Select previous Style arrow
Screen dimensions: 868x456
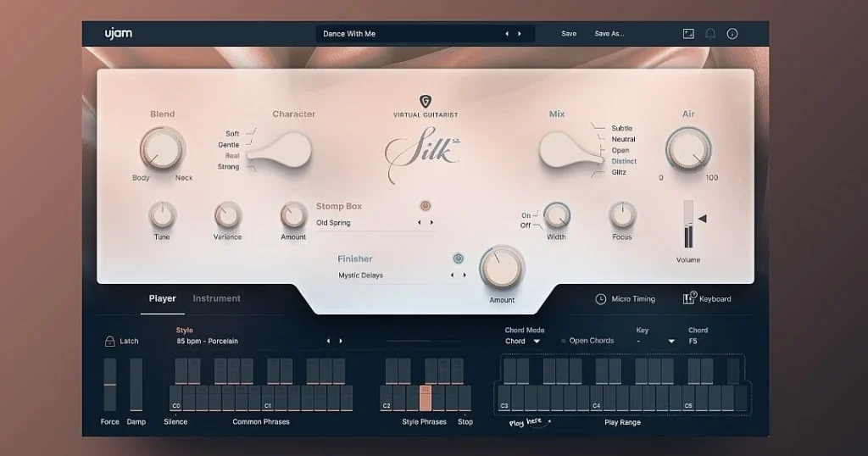pyautogui.click(x=328, y=341)
